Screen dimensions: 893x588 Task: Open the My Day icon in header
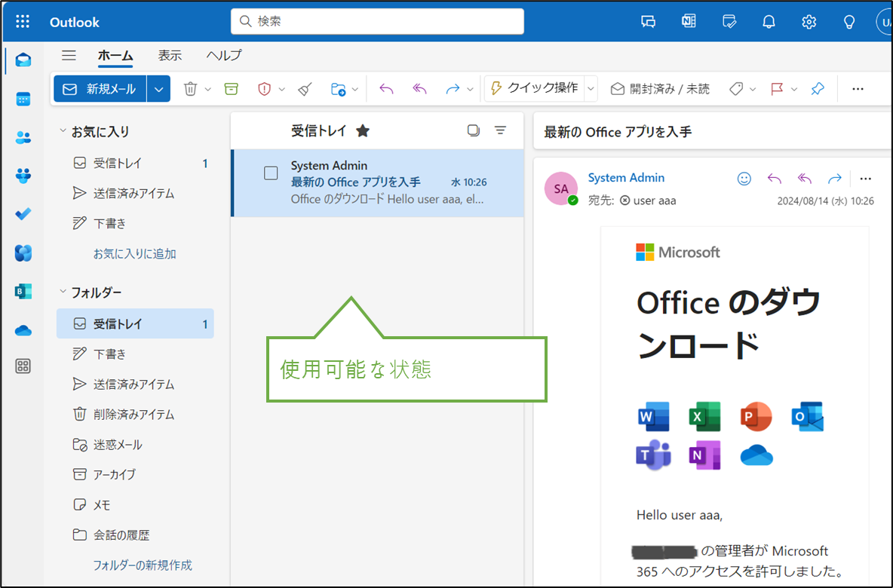pos(729,22)
